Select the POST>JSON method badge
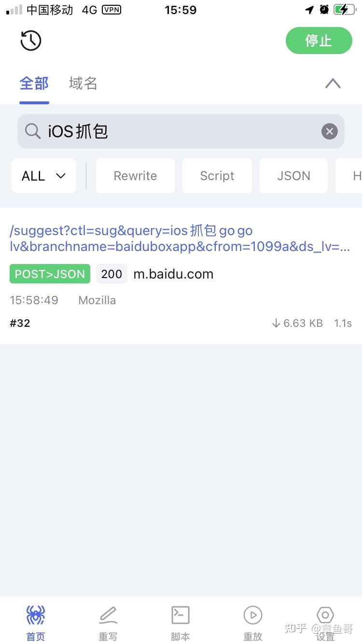Viewport: 362px width, 644px height. (50, 274)
